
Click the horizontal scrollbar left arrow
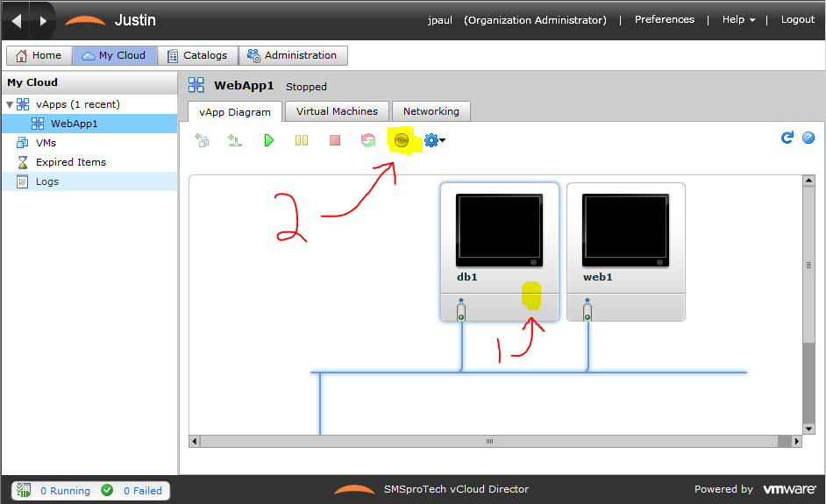(195, 442)
